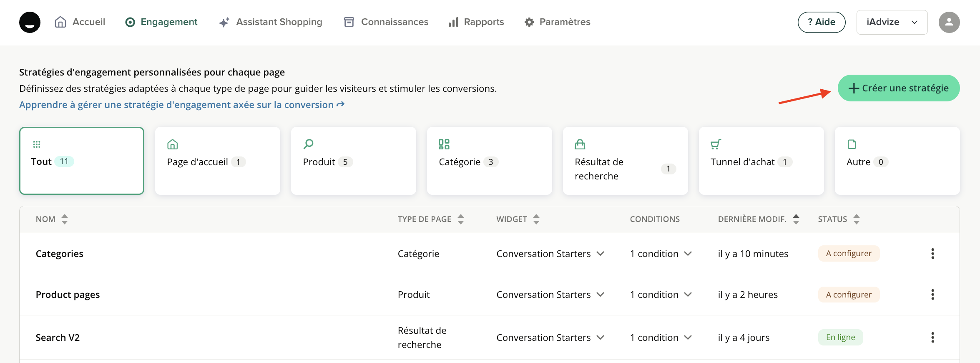This screenshot has height=363, width=980.
Task: Open the three-dot menu for Product pages
Action: point(932,295)
